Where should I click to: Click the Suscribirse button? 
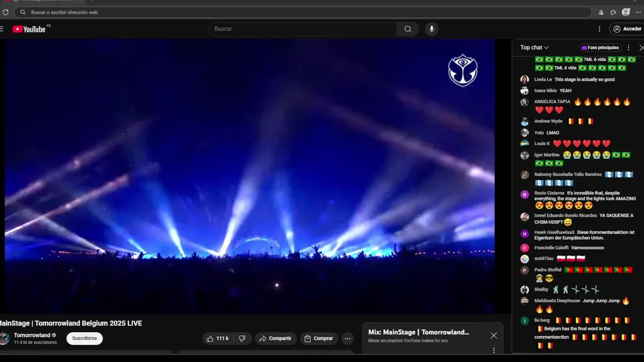[x=85, y=338]
